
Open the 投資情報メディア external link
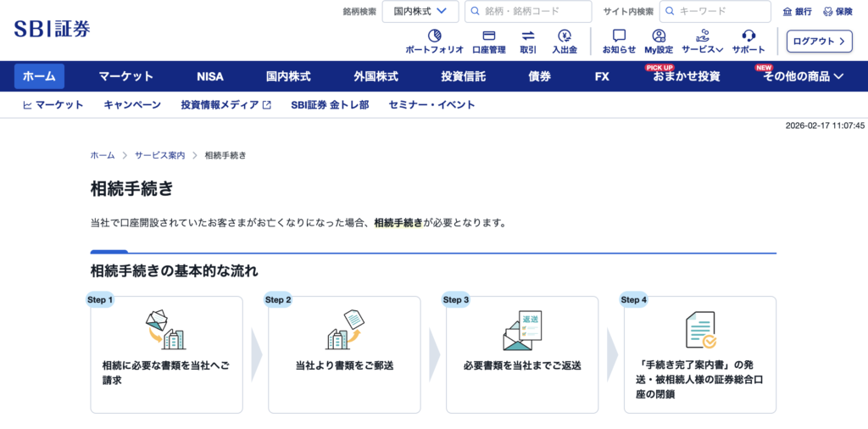click(x=225, y=105)
